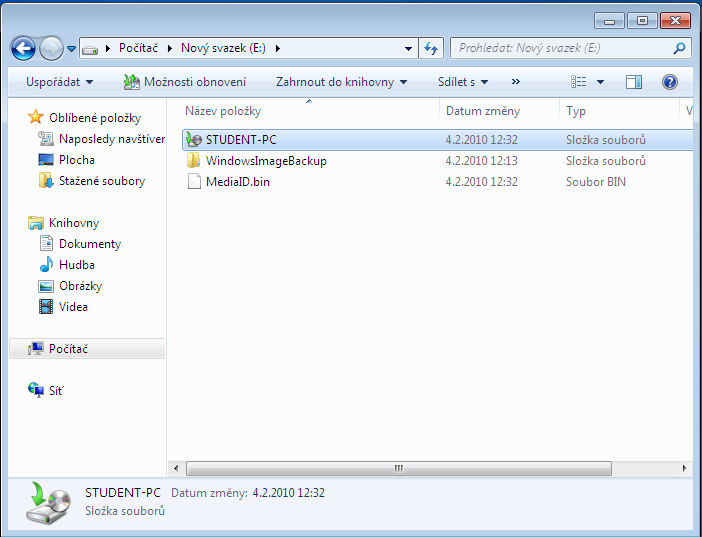Expand the Zahrnout do knihovny dropdown
This screenshot has width=702, height=537.
[341, 82]
